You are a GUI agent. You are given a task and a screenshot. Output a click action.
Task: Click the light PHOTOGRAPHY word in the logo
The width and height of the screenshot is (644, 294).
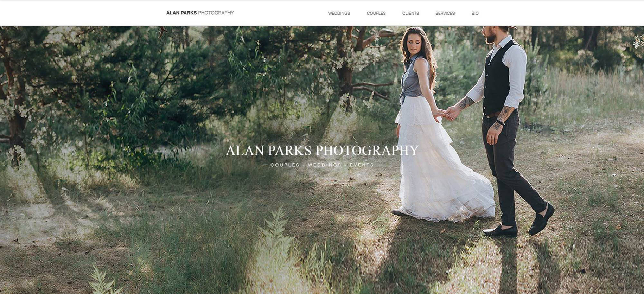coord(216,13)
